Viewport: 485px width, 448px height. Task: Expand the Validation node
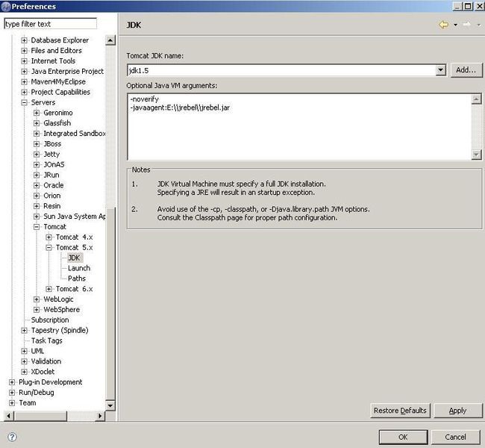[24, 361]
